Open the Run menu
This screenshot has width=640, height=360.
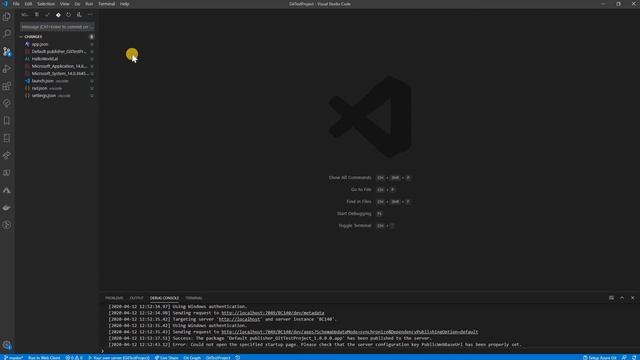pyautogui.click(x=89, y=4)
